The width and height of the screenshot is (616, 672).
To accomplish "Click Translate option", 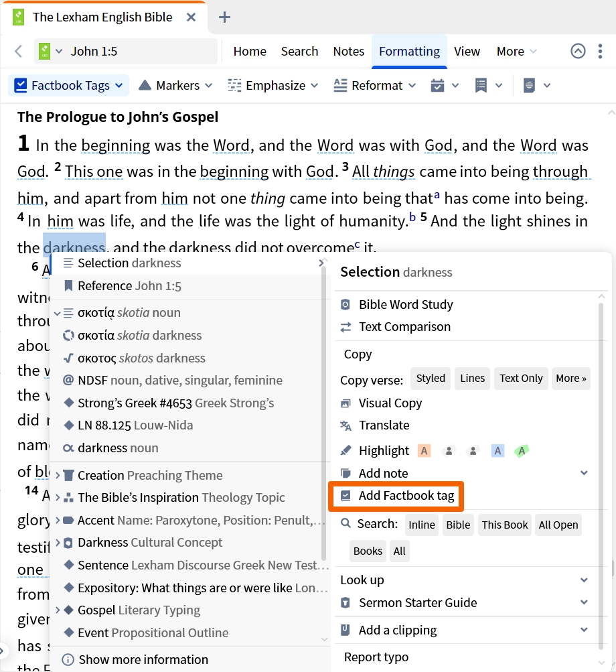I will click(x=384, y=425).
